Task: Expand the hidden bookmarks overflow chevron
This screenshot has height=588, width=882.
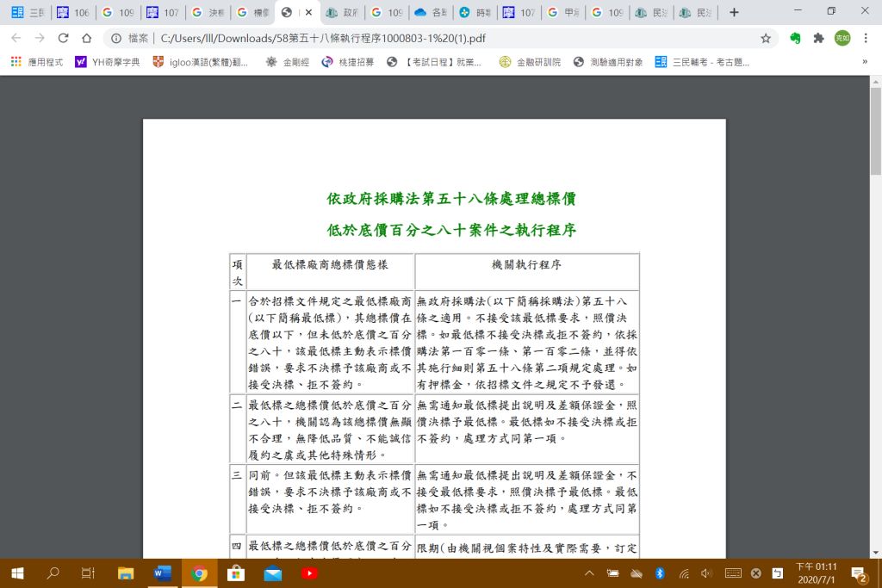Action: pos(864,62)
